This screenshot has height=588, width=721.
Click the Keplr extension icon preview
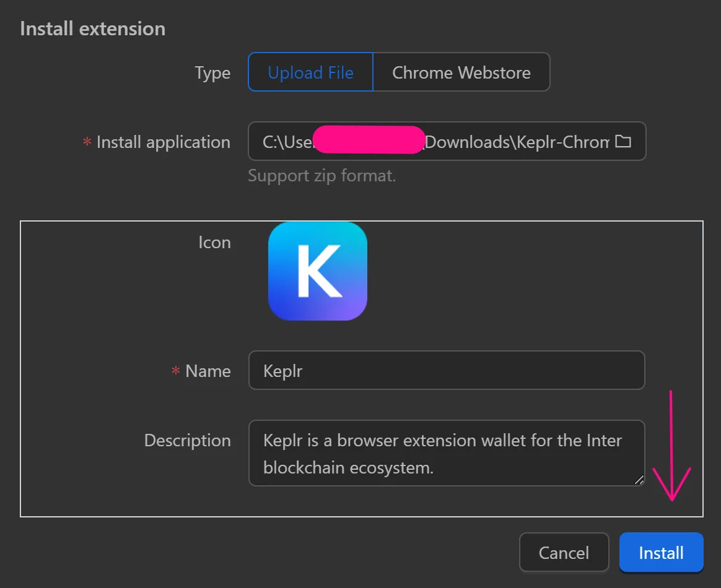click(x=317, y=270)
